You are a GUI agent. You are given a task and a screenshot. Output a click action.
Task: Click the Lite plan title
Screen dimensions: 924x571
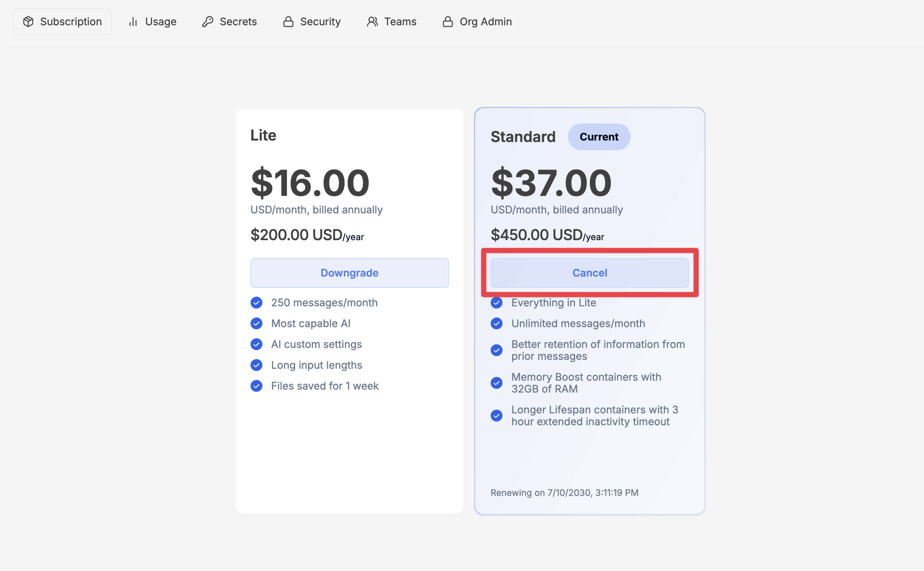click(x=263, y=135)
